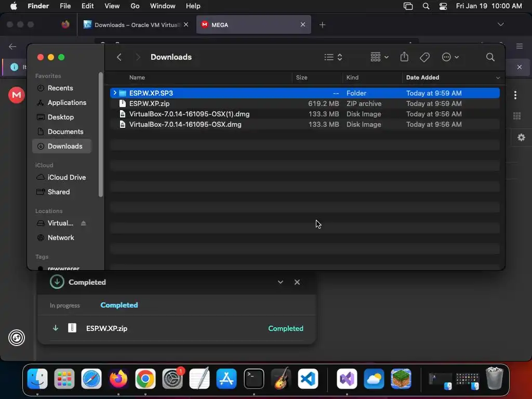532x399 pixels.
Task: Close the MEGA transfers panel
Action: tap(297, 282)
